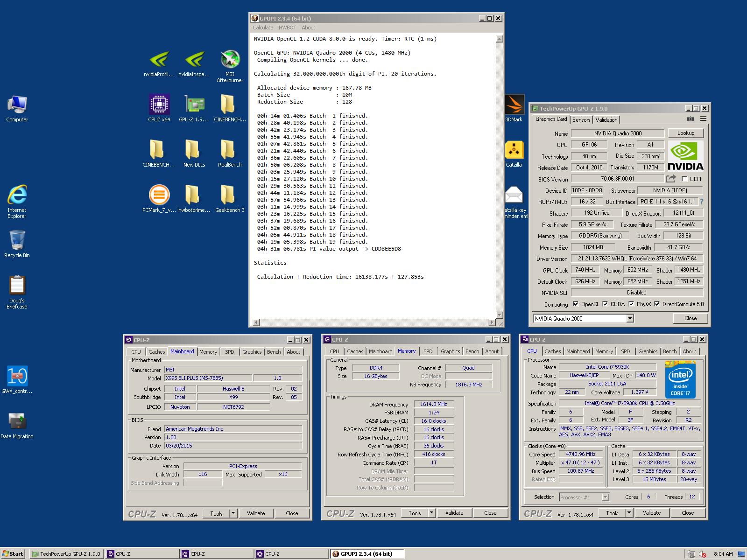The image size is (747, 560).
Task: Switch to GPUPI 2.3.4 taskbar button
Action: click(367, 554)
